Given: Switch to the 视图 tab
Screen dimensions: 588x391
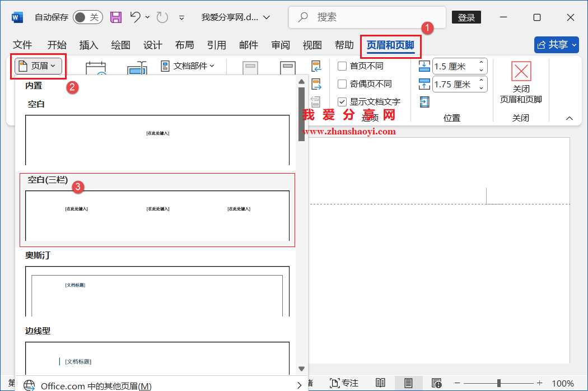Looking at the screenshot, I should [312, 45].
